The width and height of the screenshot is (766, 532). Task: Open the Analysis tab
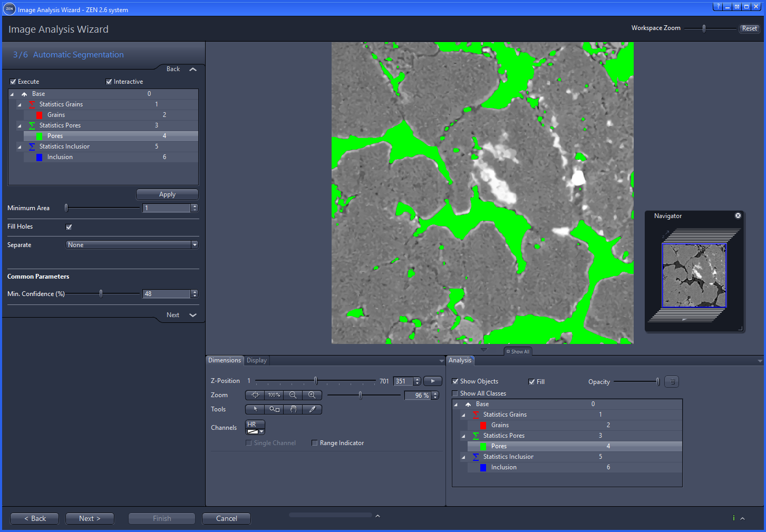tap(460, 360)
